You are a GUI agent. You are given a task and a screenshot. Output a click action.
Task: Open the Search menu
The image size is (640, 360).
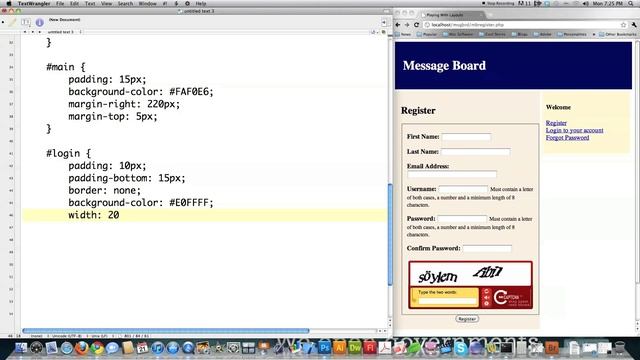click(x=125, y=4)
